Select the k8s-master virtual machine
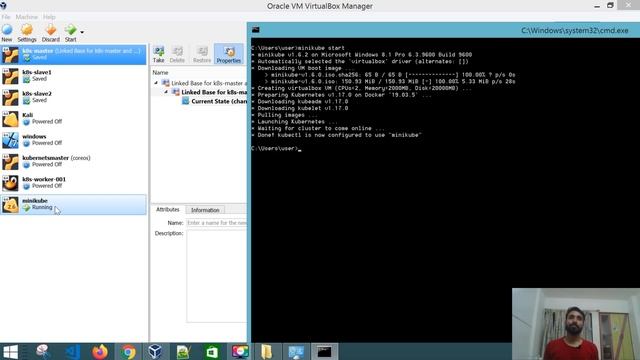Viewport: 640px width, 360px height. click(x=73, y=54)
